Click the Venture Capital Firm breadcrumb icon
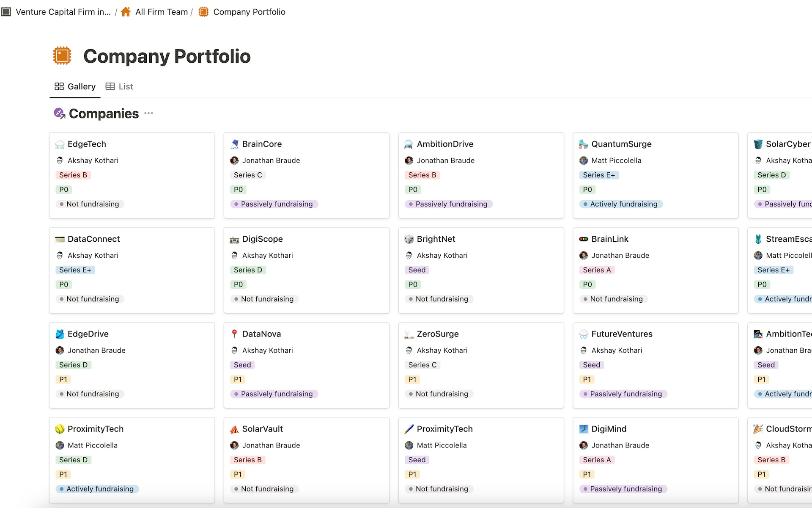 pyautogui.click(x=6, y=12)
